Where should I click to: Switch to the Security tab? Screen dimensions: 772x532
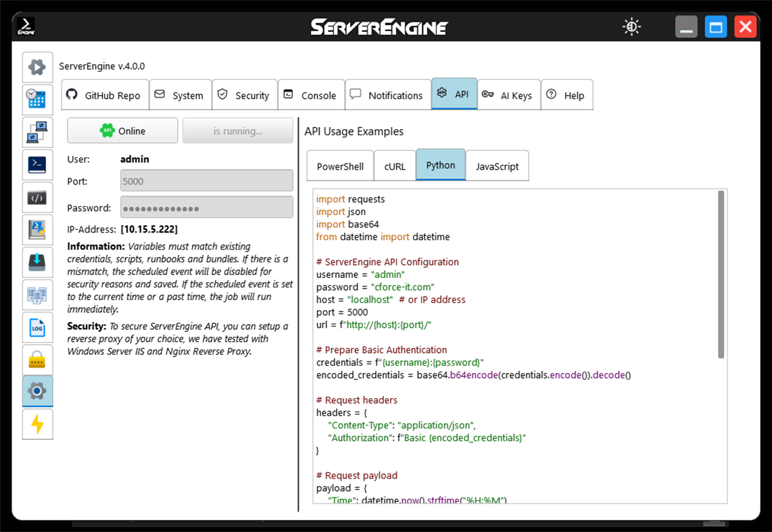(244, 95)
